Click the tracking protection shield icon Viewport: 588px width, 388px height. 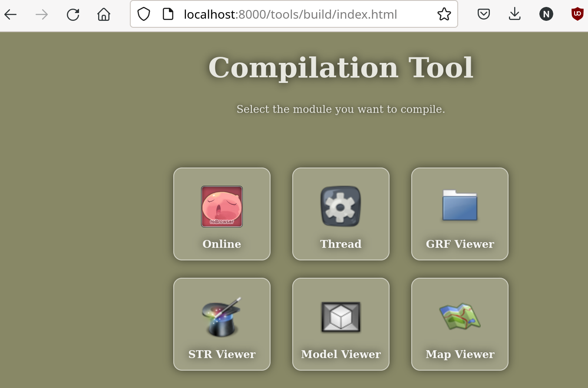coord(144,15)
